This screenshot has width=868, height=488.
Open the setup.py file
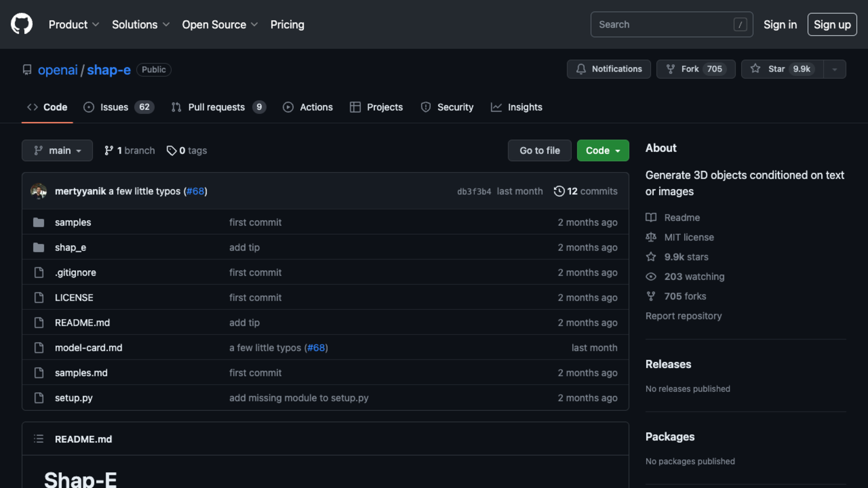[x=74, y=398]
